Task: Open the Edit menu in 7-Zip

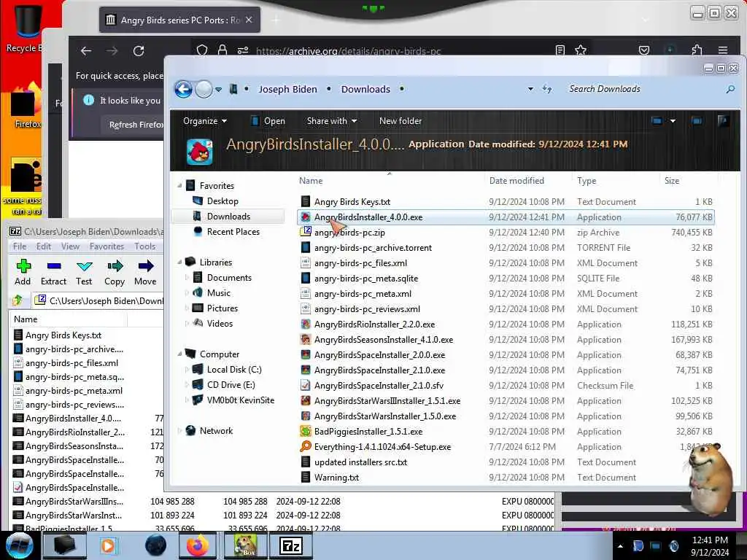Action: click(x=43, y=246)
